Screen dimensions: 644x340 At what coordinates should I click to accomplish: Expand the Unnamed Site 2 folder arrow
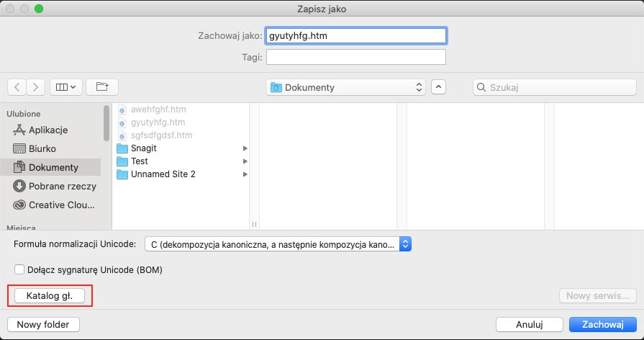(x=245, y=174)
